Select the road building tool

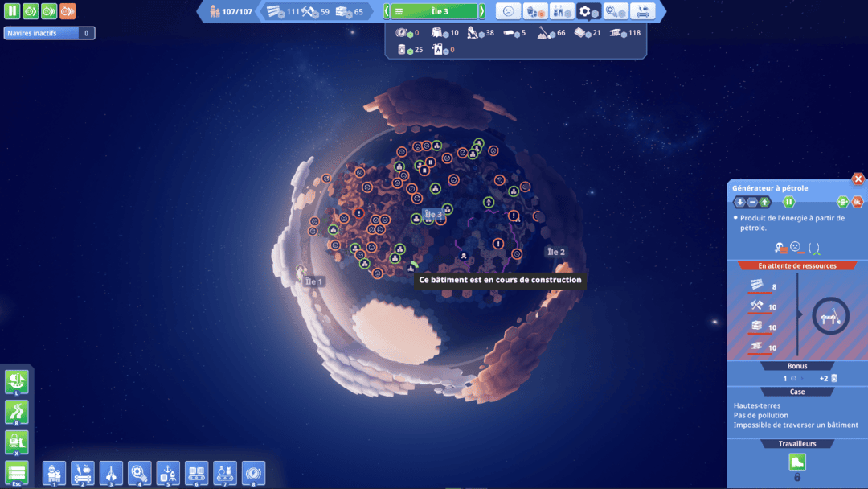pyautogui.click(x=17, y=413)
